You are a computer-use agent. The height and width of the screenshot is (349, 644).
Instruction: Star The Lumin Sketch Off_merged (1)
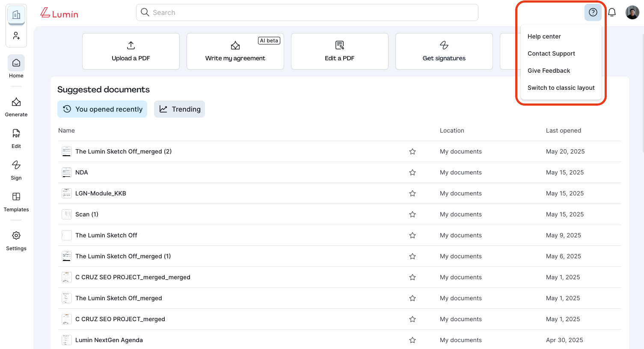tap(413, 256)
